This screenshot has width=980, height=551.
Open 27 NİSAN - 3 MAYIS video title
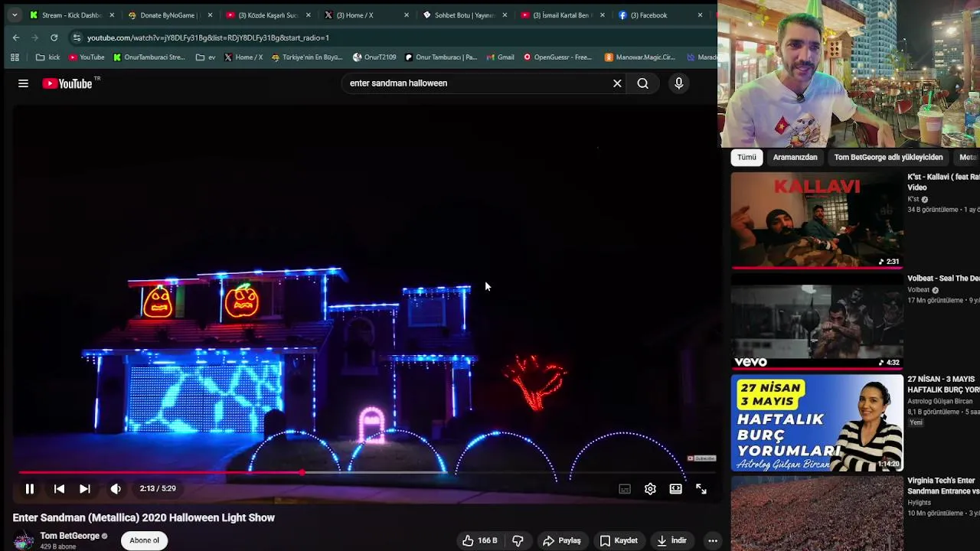point(943,385)
